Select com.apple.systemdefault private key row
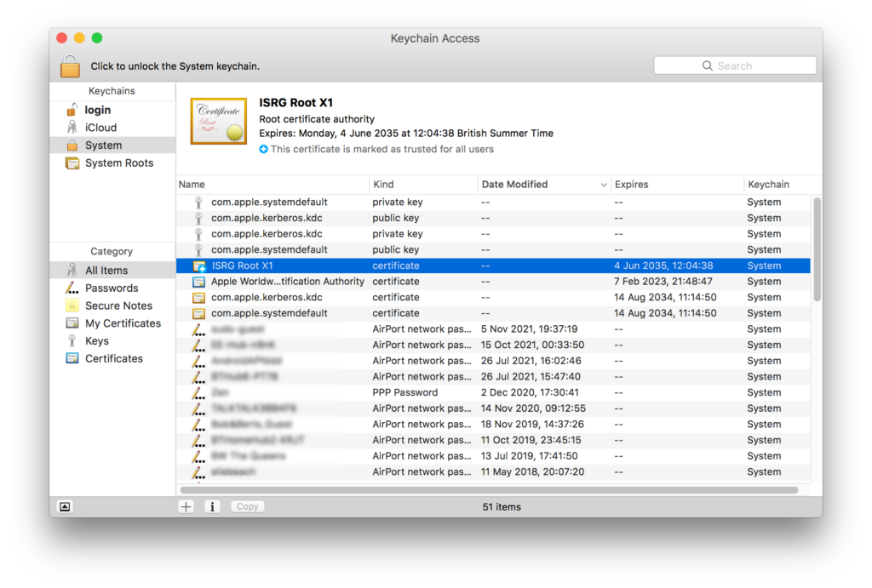The width and height of the screenshot is (872, 588). [x=493, y=203]
